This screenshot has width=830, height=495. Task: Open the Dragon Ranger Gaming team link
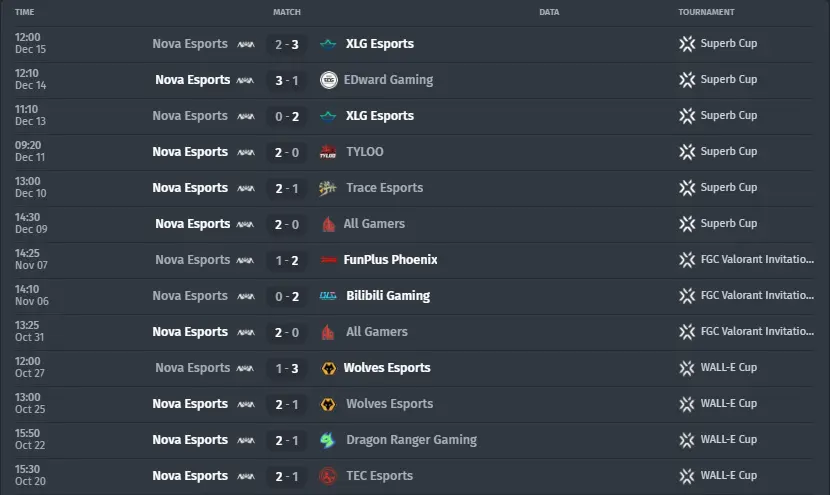coord(411,440)
